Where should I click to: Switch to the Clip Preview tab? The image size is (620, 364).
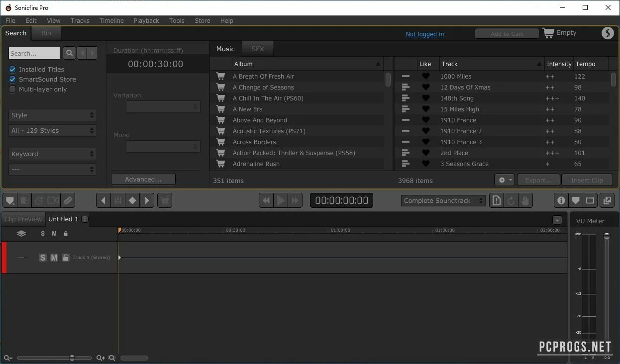point(23,219)
